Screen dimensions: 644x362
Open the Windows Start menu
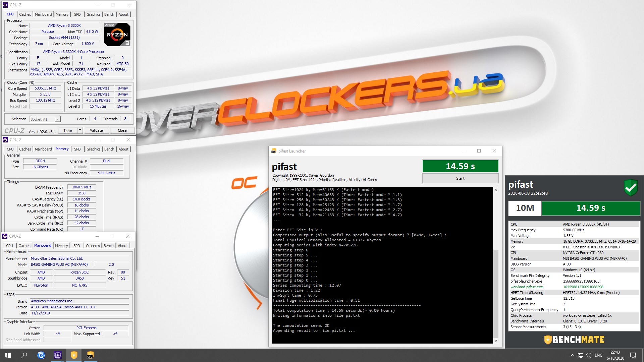(x=8, y=355)
